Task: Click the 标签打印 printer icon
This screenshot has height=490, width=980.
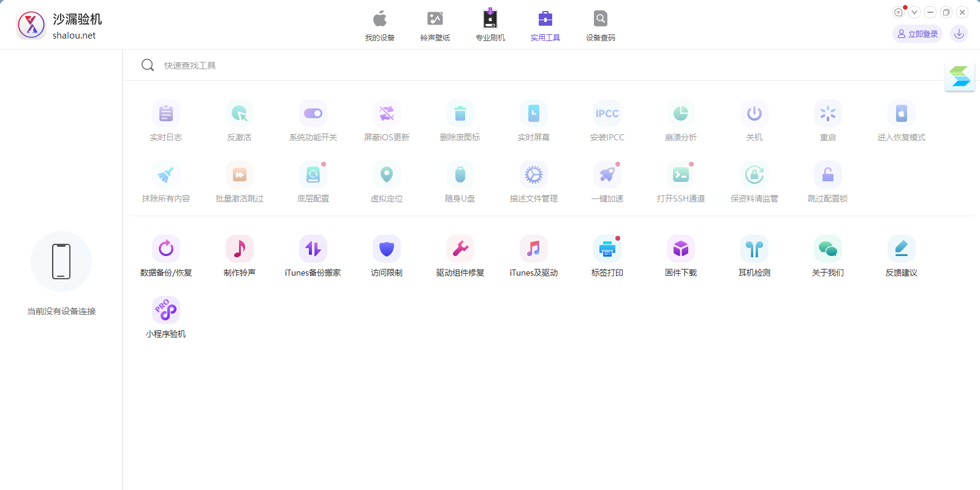Action: (607, 249)
